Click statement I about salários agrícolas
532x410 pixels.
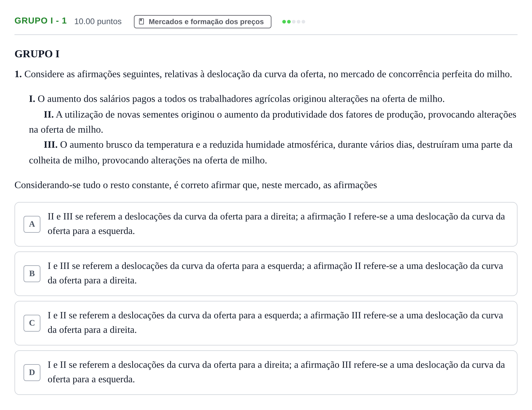click(x=237, y=99)
